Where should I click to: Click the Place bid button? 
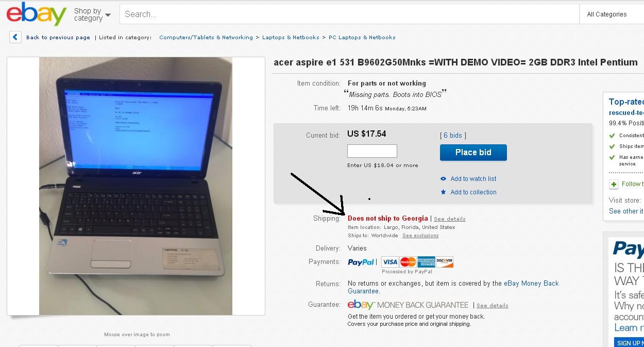473,153
